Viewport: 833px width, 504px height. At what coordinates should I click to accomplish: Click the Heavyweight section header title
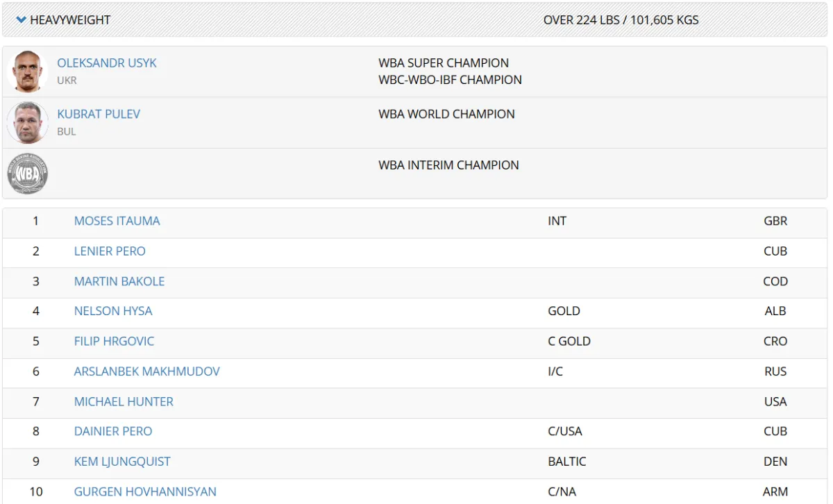tap(70, 20)
